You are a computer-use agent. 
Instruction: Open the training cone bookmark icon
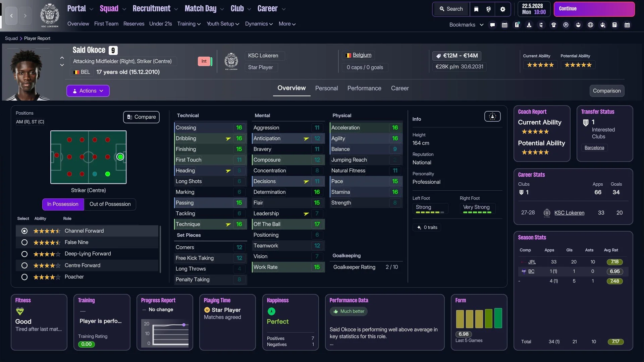point(529,25)
